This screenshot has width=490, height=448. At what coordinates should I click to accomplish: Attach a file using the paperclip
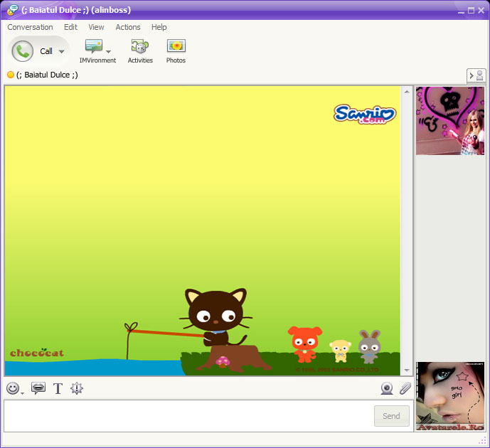(x=405, y=388)
